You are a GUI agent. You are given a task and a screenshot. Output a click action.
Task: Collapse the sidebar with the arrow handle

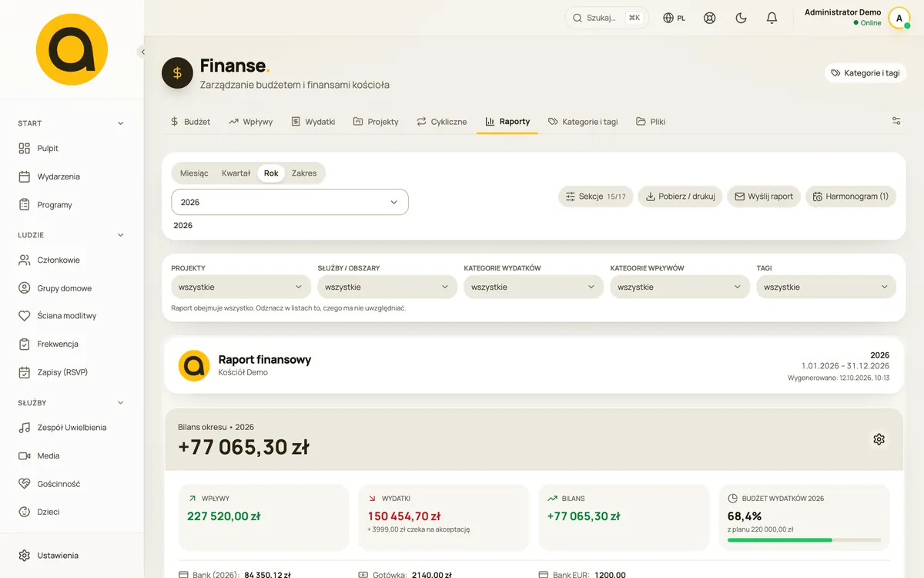pyautogui.click(x=142, y=52)
